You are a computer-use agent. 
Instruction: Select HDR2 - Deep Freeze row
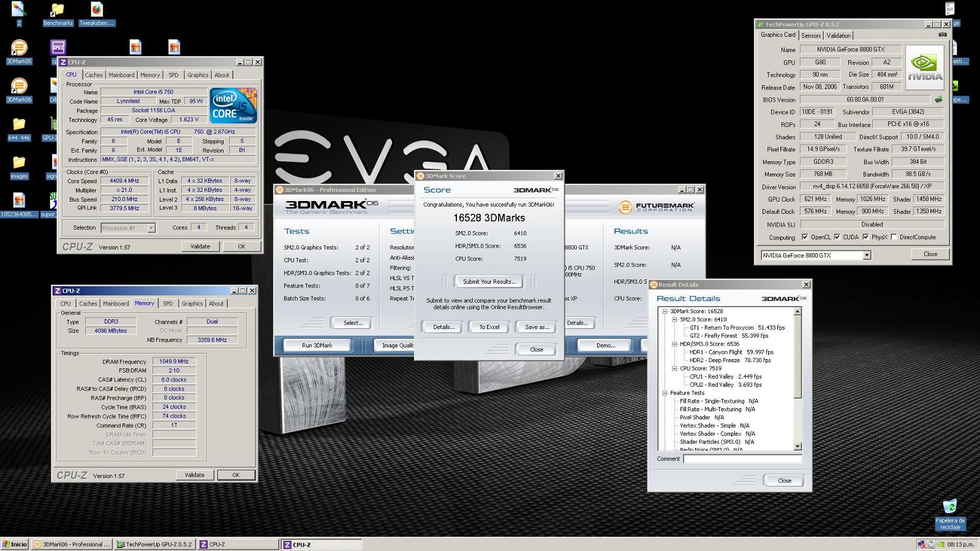pos(730,360)
